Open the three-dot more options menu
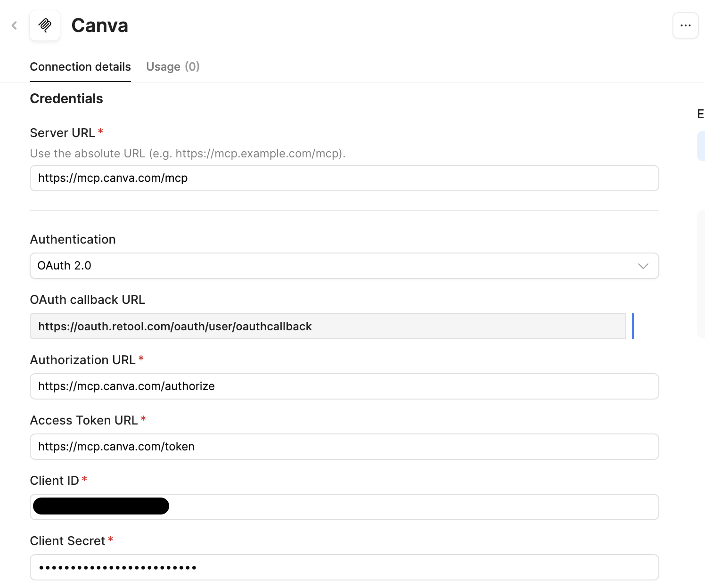Image resolution: width=705 pixels, height=588 pixels. (x=685, y=25)
